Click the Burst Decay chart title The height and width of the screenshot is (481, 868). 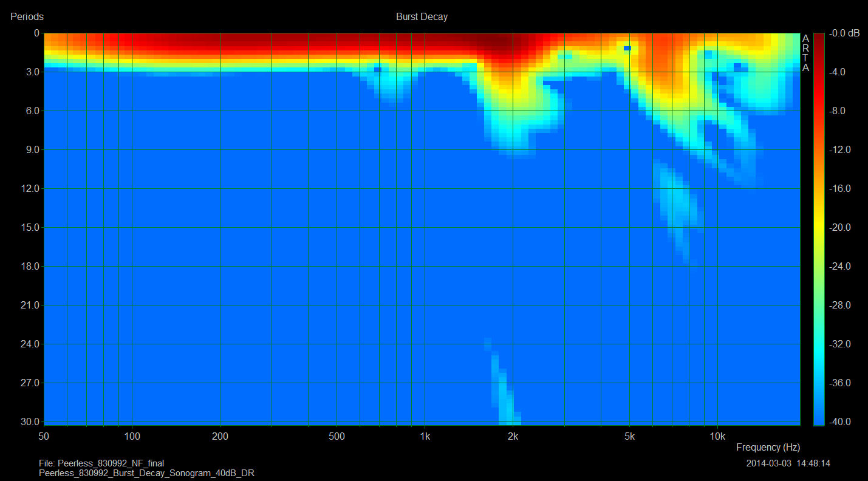click(x=422, y=17)
